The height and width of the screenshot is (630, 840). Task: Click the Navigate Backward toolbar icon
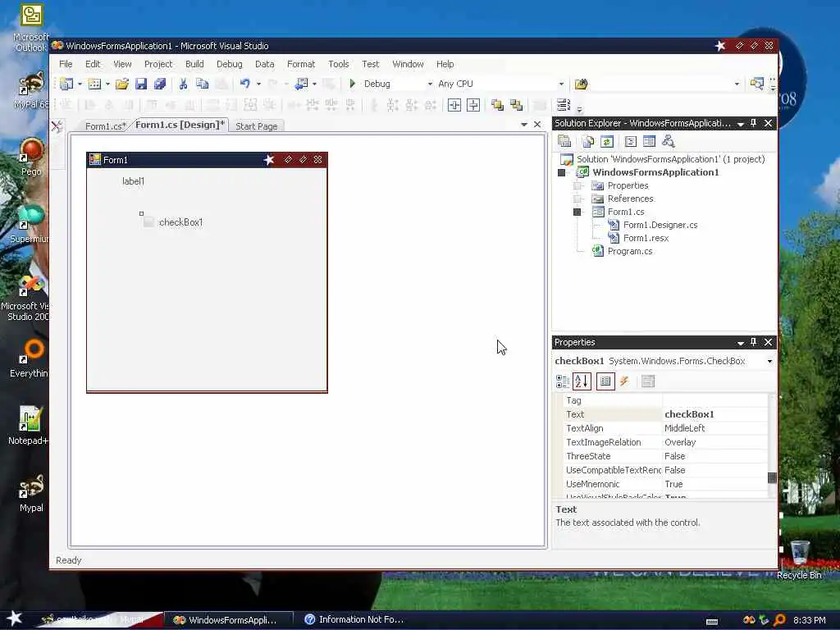(x=301, y=84)
